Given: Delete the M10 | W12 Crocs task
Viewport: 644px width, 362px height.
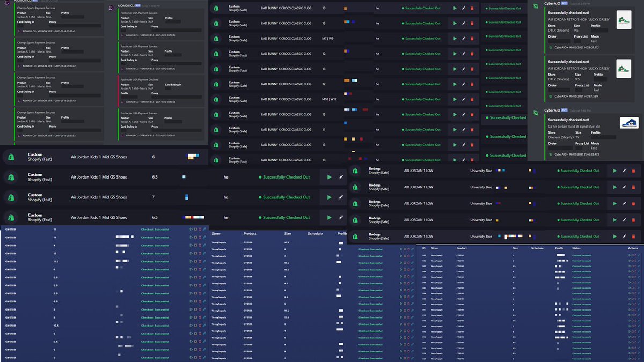Looking at the screenshot, I should click(x=472, y=99).
